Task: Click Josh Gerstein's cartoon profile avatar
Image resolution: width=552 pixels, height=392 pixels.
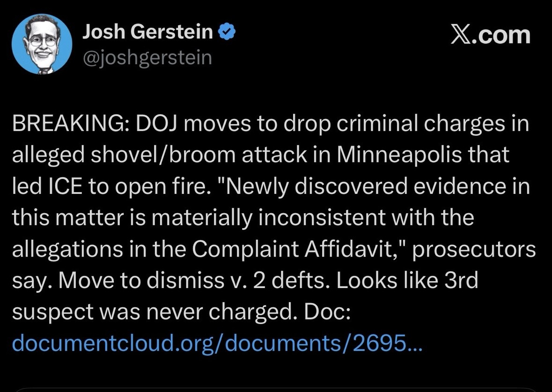Action: click(42, 44)
